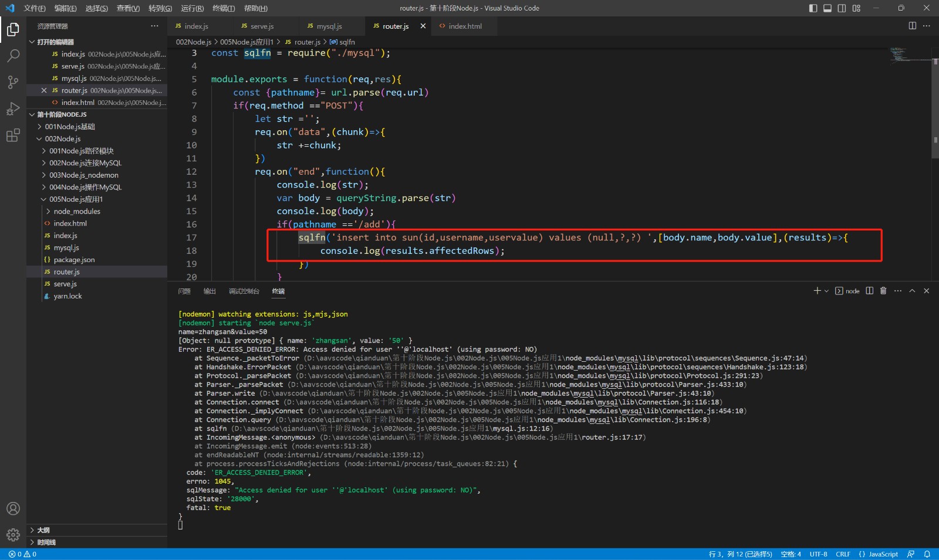The image size is (939, 560).
Task: Collapse the 第十阶段NODE.JS workspace section
Action: (97, 114)
